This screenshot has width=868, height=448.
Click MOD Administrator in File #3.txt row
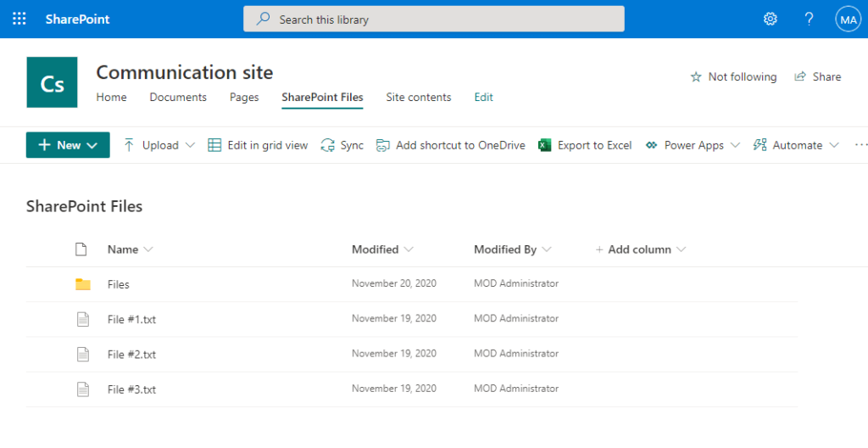click(516, 389)
